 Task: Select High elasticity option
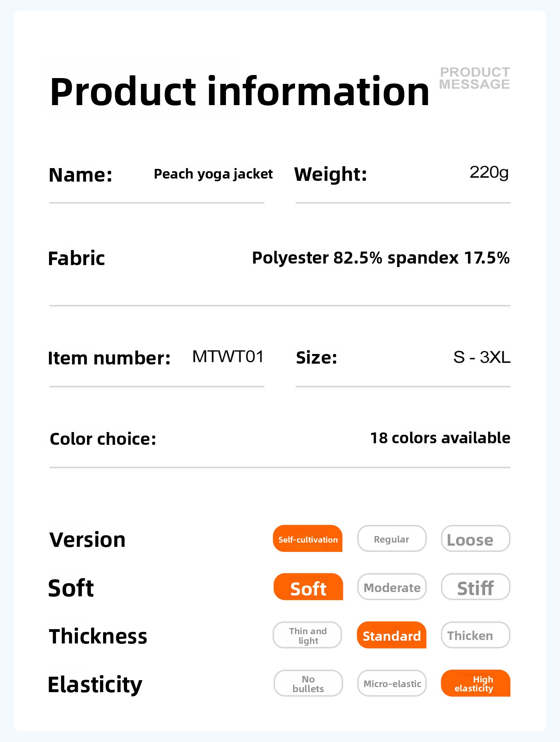(475, 684)
